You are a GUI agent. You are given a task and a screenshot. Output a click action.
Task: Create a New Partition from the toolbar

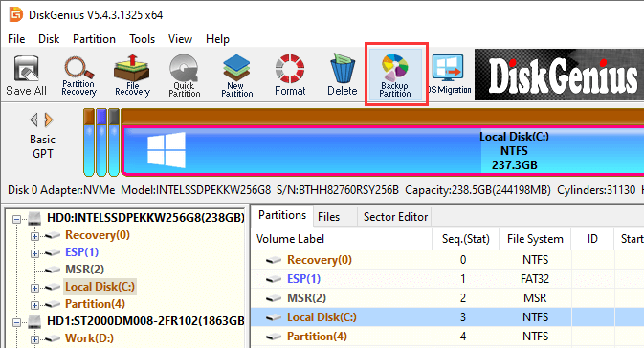point(237,76)
